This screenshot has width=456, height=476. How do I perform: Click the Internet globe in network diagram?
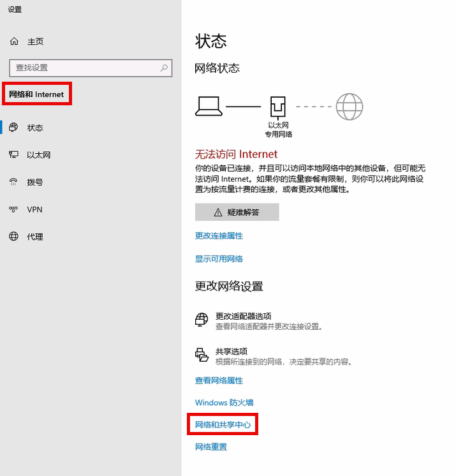point(349,107)
